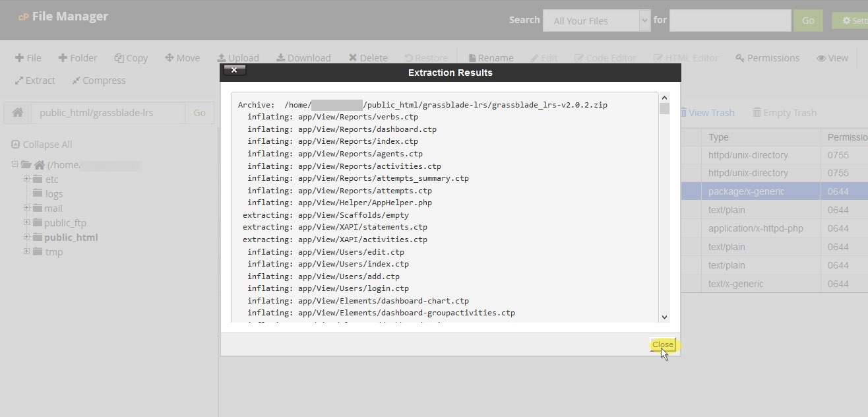Click the app/View/Users/edit.ctp log line
This screenshot has height=417, width=868.
click(326, 252)
